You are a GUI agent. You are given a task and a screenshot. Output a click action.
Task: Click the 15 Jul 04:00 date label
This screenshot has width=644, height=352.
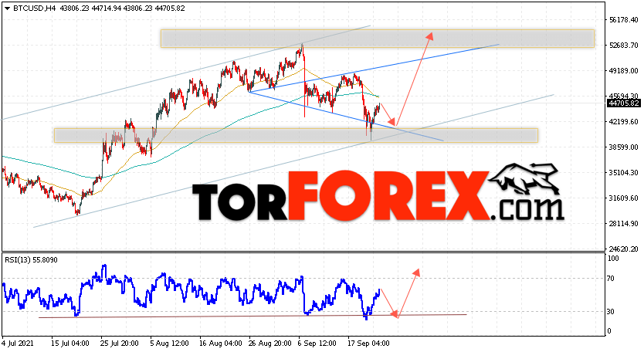(x=69, y=344)
